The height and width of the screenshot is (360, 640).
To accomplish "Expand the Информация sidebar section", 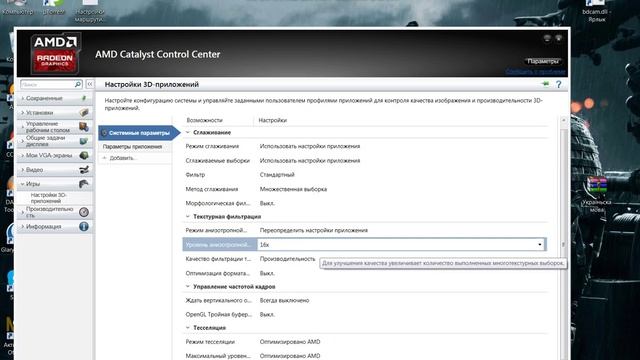I will (x=23, y=226).
